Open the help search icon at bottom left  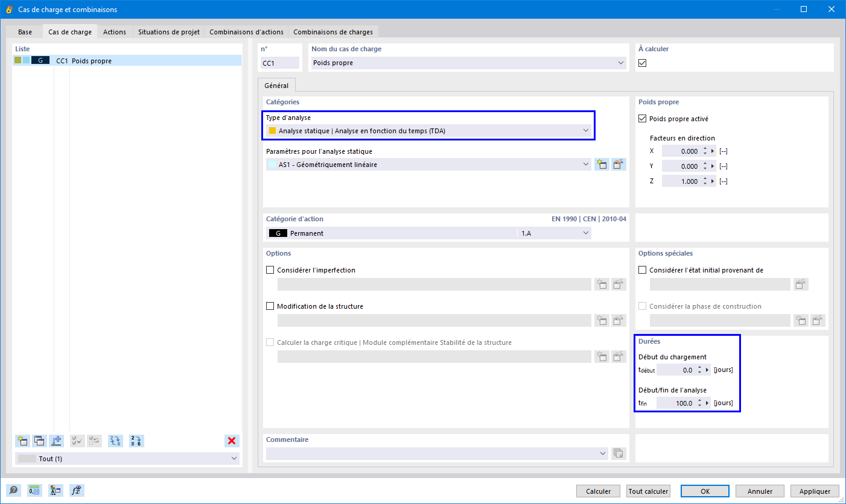pos(14,491)
